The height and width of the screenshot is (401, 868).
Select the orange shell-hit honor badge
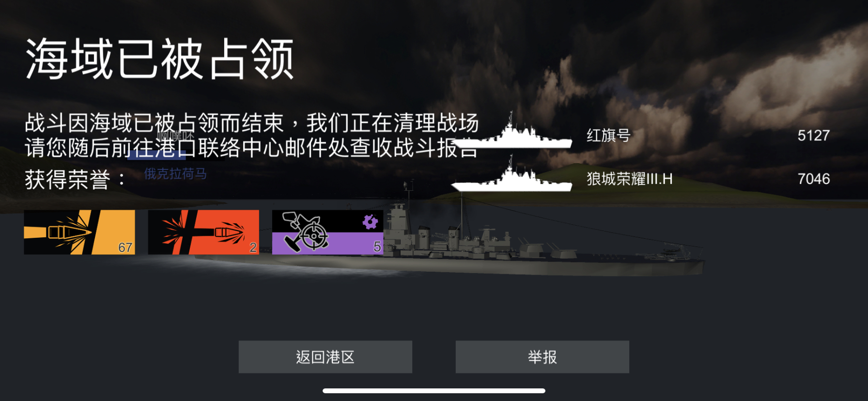[79, 232]
